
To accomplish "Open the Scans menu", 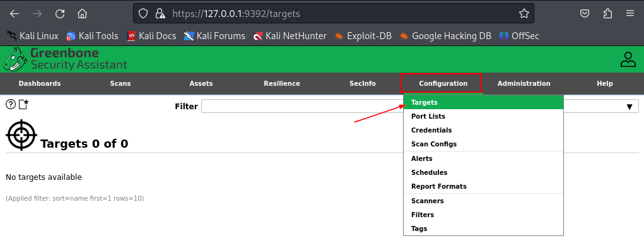I will [x=120, y=83].
